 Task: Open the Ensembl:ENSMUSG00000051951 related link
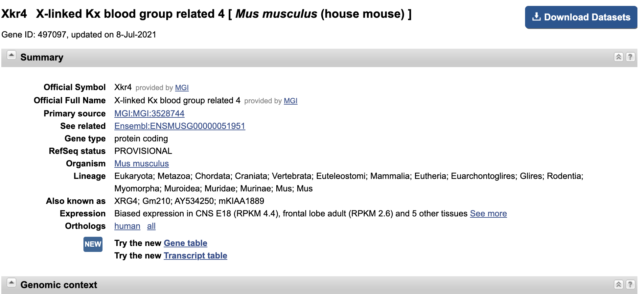pos(179,126)
